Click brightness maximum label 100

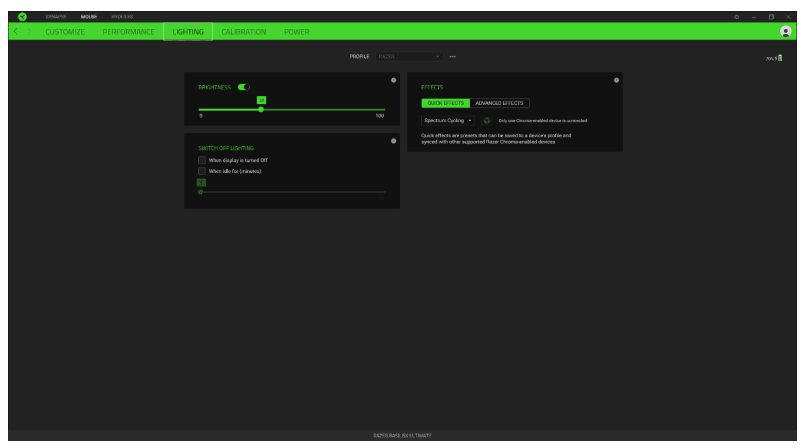380,116
